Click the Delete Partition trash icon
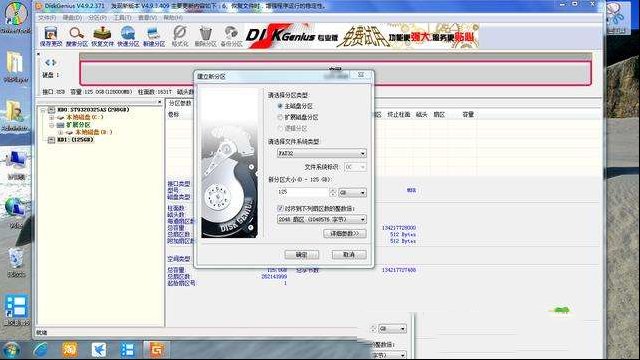The image size is (640, 360). [205, 36]
